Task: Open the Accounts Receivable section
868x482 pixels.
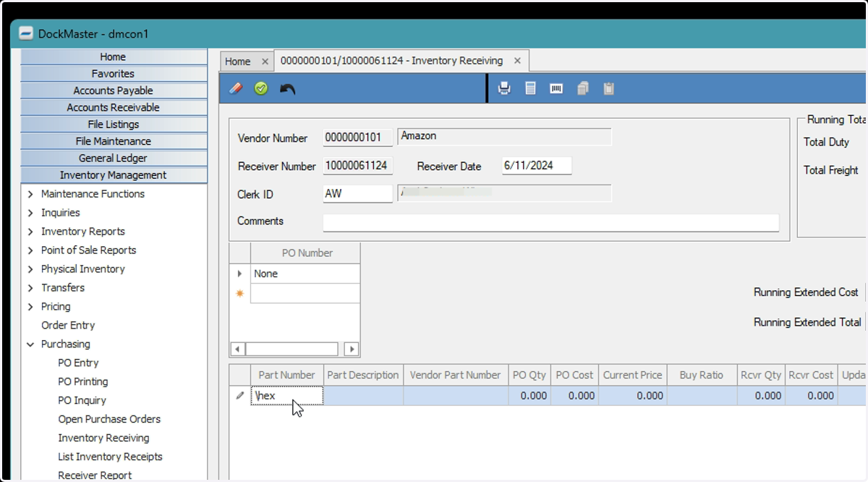Action: pyautogui.click(x=114, y=107)
